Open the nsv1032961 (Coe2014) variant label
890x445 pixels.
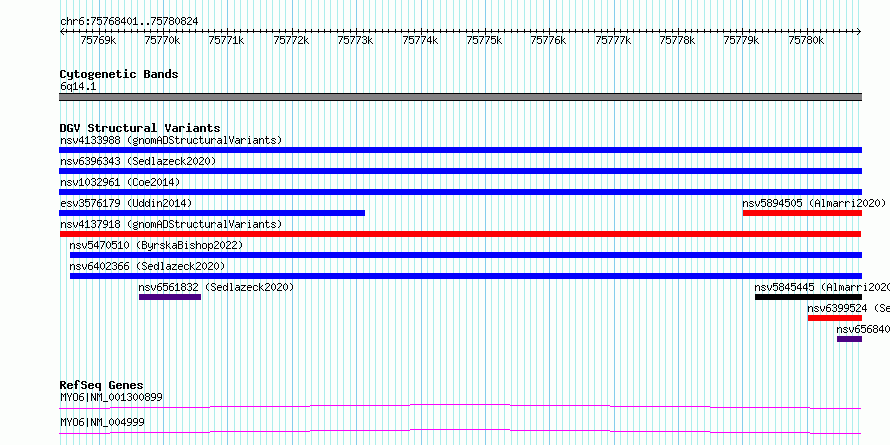[120, 182]
